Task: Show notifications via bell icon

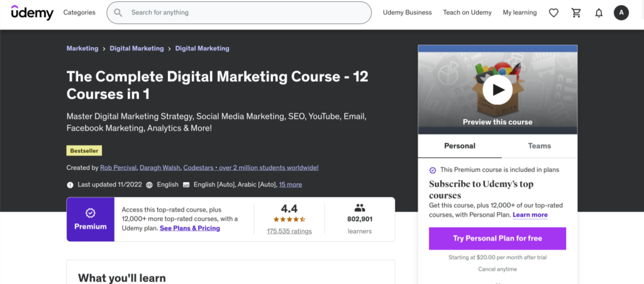Action: pos(599,13)
